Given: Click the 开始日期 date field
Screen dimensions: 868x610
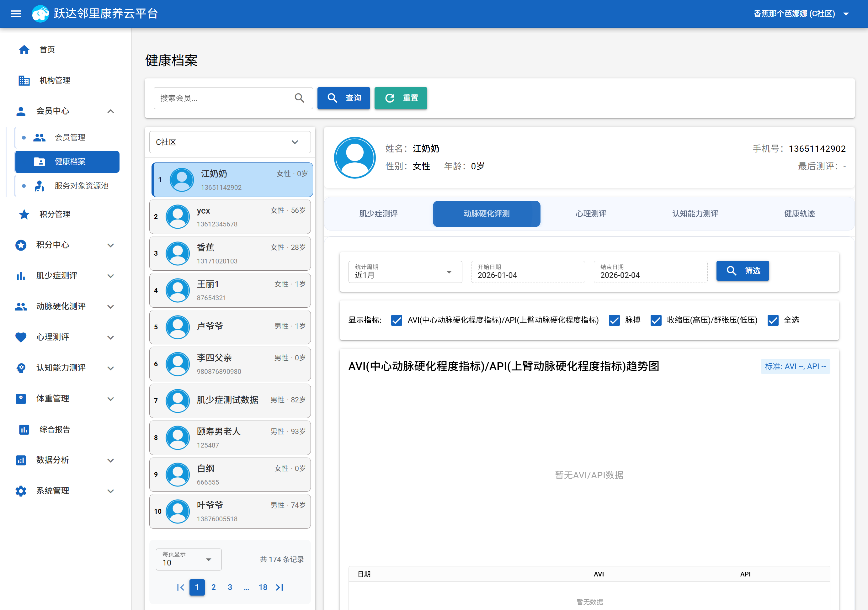Looking at the screenshot, I should 528,272.
